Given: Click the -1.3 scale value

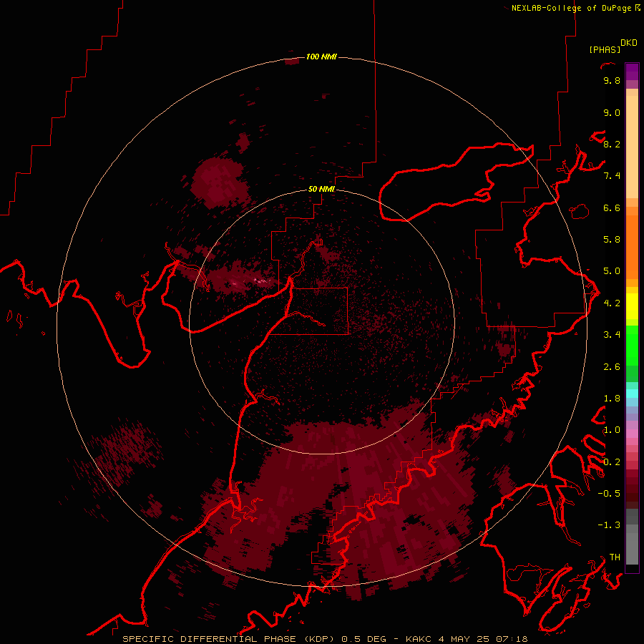Looking at the screenshot, I should pos(609,525).
